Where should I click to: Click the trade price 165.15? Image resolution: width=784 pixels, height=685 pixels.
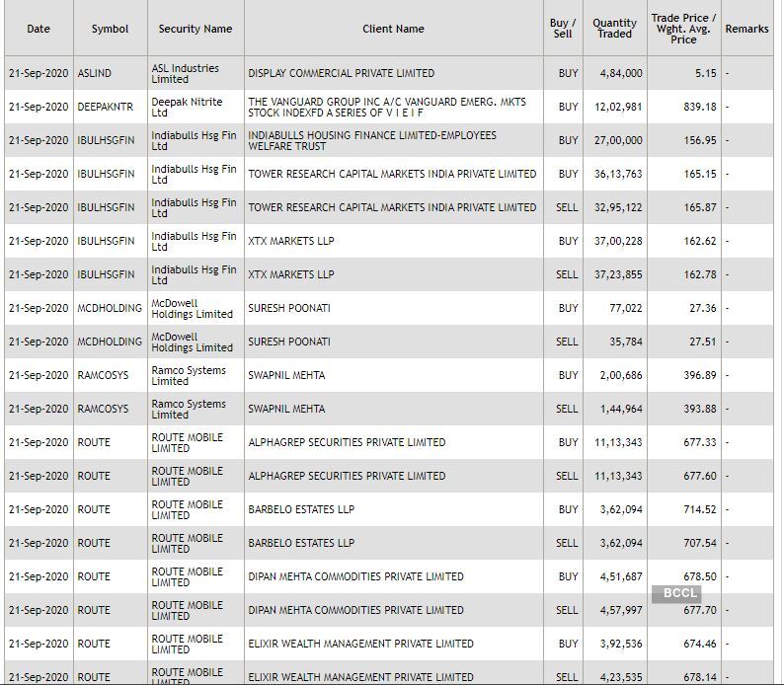tap(700, 174)
